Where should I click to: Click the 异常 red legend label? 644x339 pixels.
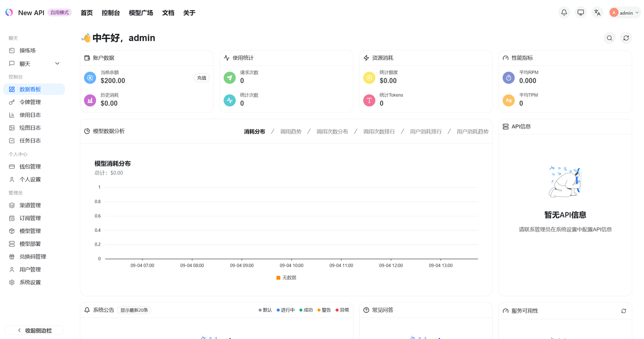coord(344,310)
